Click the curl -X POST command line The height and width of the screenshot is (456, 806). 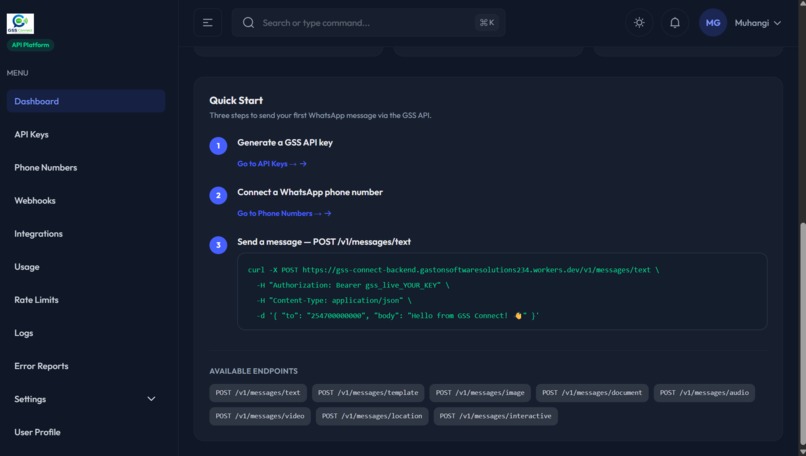tap(453, 270)
